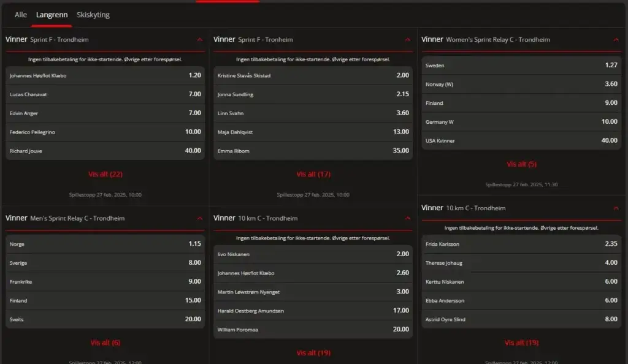The height and width of the screenshot is (364, 628).
Task: Collapse Women's Sprint Relay C market
Action: 616,40
